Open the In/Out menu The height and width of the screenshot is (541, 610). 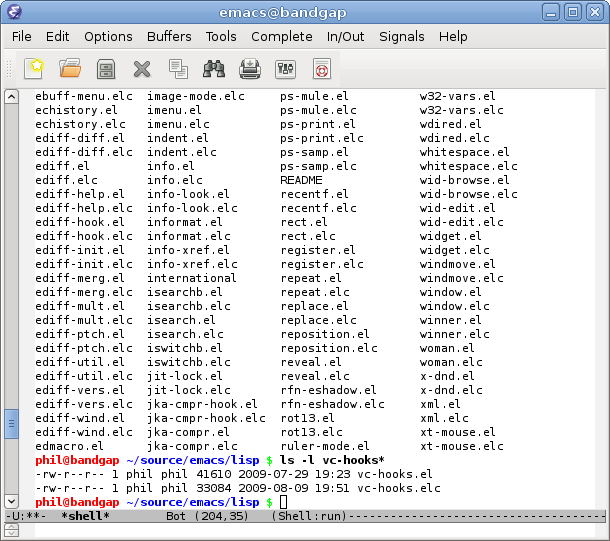(345, 37)
